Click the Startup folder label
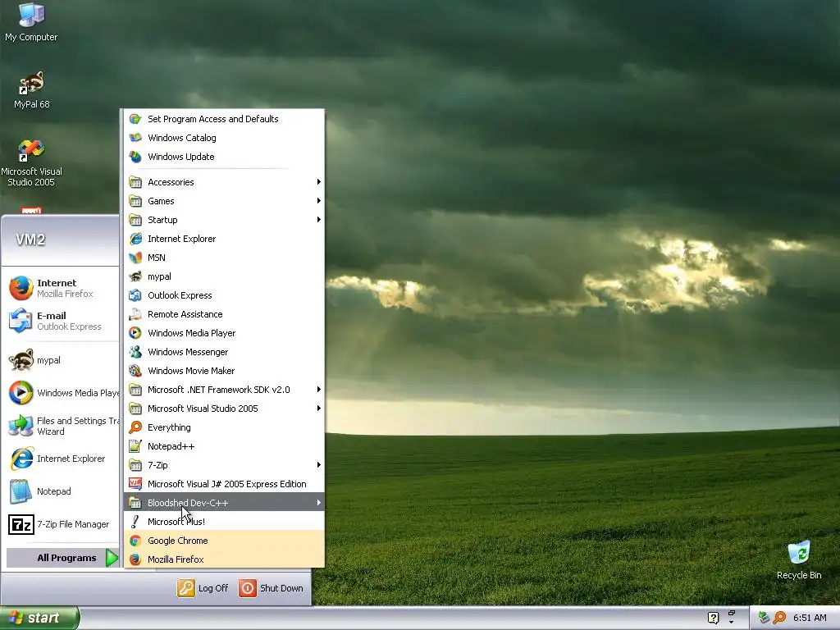This screenshot has width=840, height=630. [162, 220]
